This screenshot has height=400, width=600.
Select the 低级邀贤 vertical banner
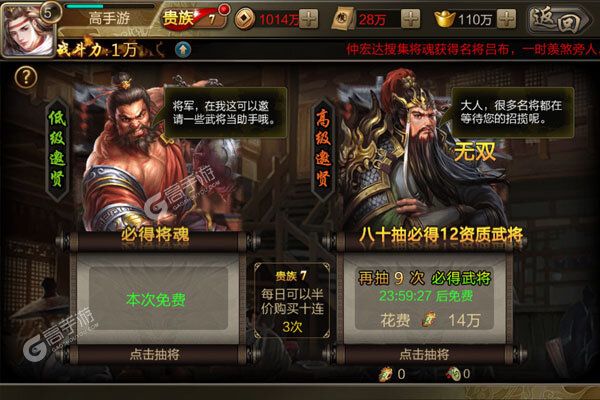pyautogui.click(x=57, y=149)
